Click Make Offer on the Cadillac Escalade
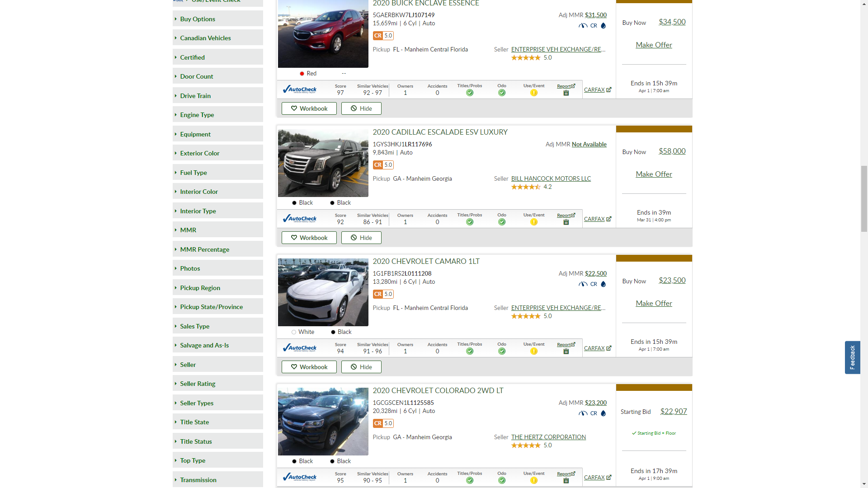Viewport: 868px width, 488px height. pos(653,174)
